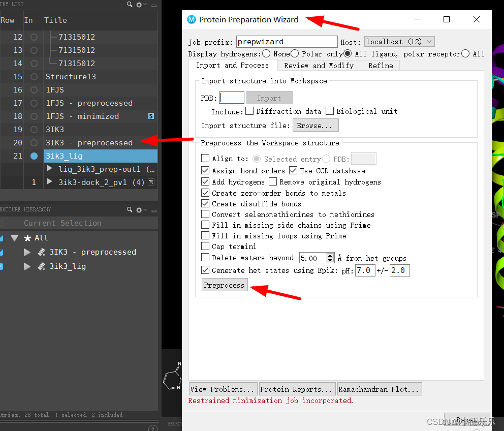Collapse the All node in Structure Hierarchy

point(14,238)
